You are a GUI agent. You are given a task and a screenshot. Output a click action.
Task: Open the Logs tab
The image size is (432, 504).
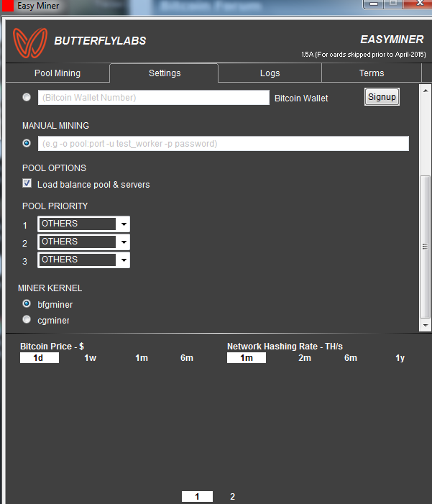[270, 73]
